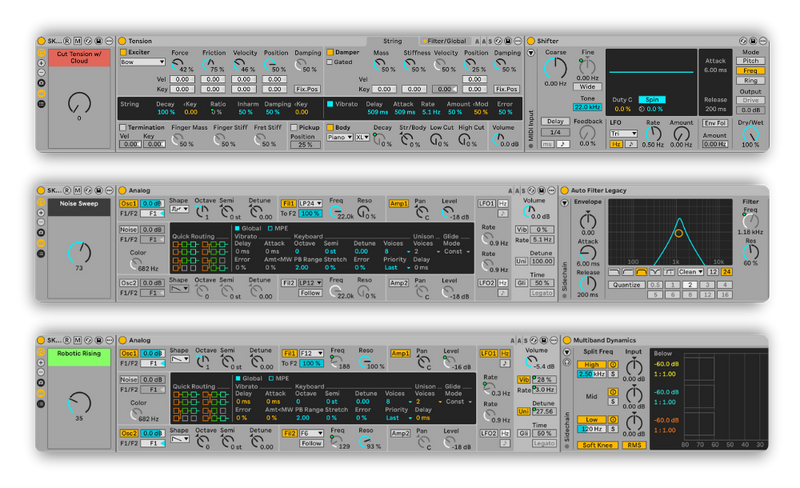Viewport: 800px width, 488px height.
Task: Click the Multiband Dynamics device activator
Action: 564,339
